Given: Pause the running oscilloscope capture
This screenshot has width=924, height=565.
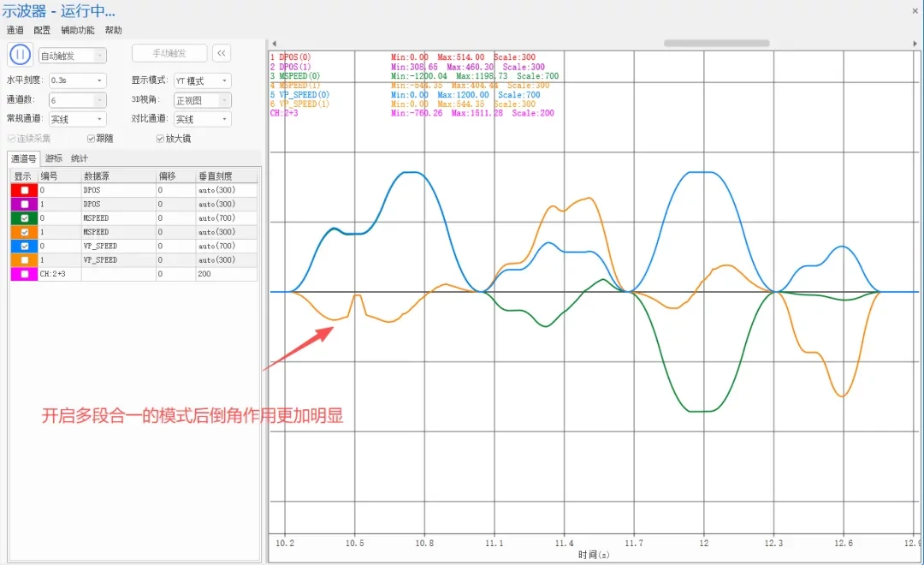Looking at the screenshot, I should (20, 55).
